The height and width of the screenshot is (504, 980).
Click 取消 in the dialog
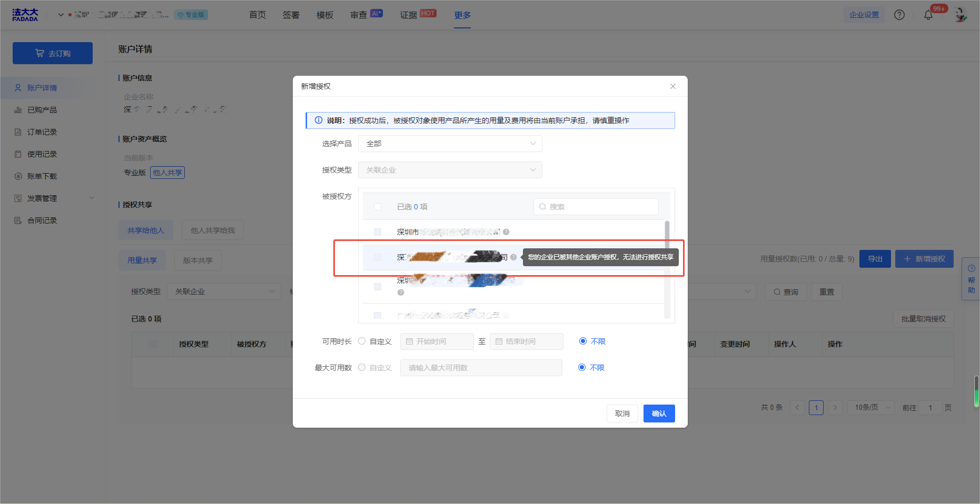pos(622,414)
